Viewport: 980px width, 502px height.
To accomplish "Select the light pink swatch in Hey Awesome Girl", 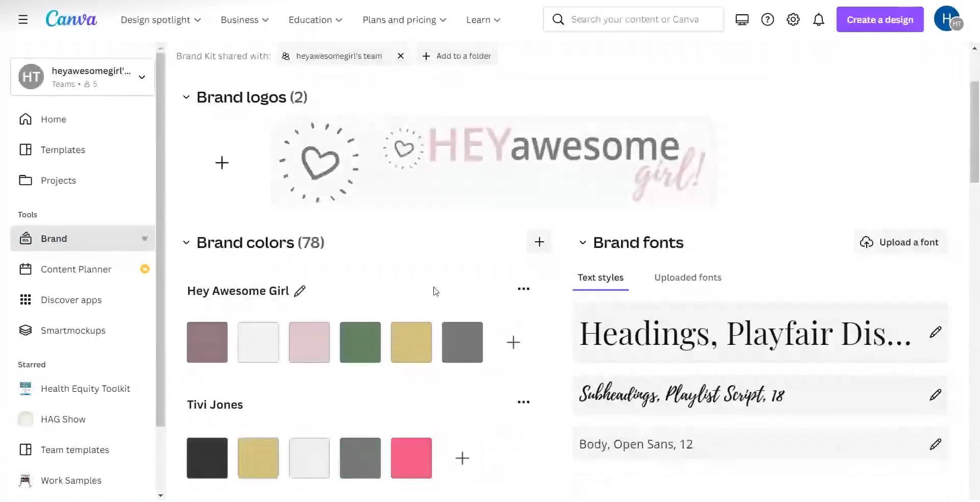I will tap(309, 342).
